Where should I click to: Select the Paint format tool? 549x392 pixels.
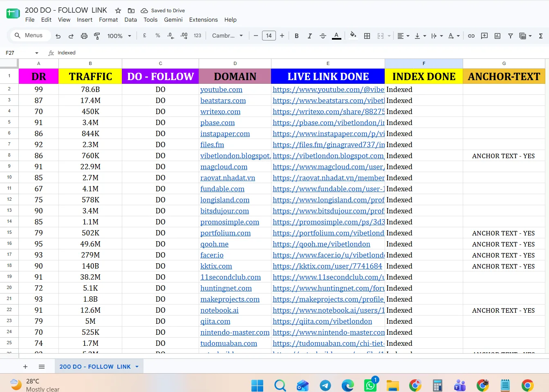(x=97, y=36)
